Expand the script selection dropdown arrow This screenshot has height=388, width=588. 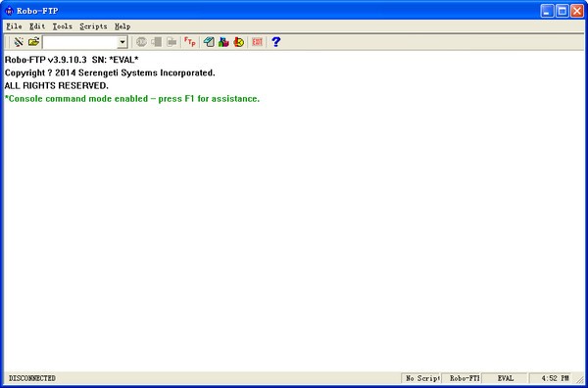pos(122,42)
